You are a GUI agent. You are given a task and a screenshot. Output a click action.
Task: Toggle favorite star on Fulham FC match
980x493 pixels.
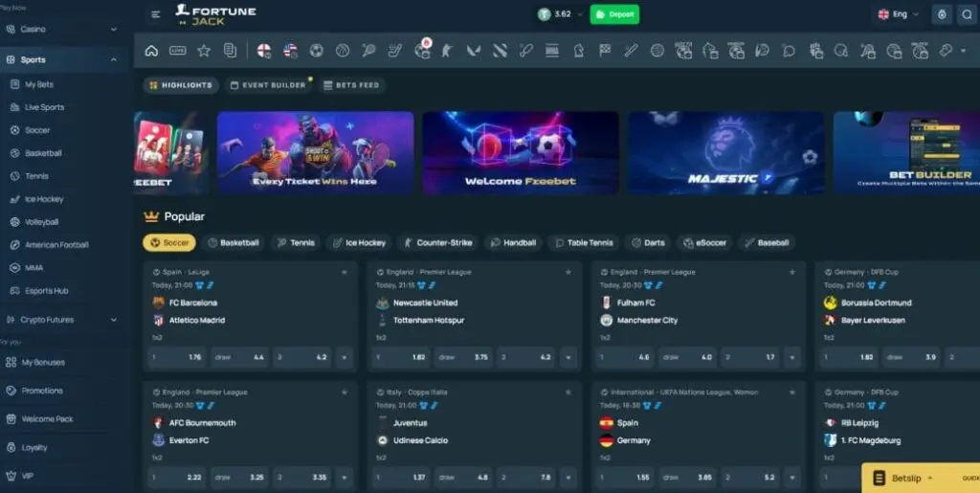click(792, 272)
